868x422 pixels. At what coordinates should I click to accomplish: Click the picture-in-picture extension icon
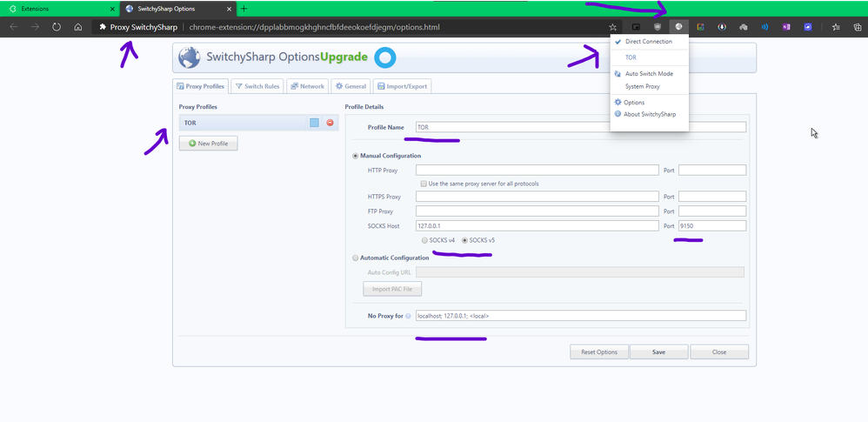coord(636,27)
